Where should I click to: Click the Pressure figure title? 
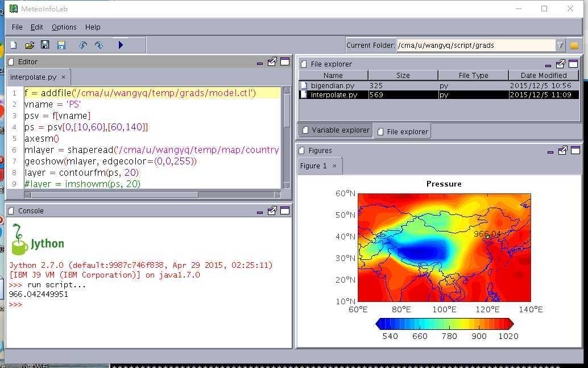tap(444, 184)
